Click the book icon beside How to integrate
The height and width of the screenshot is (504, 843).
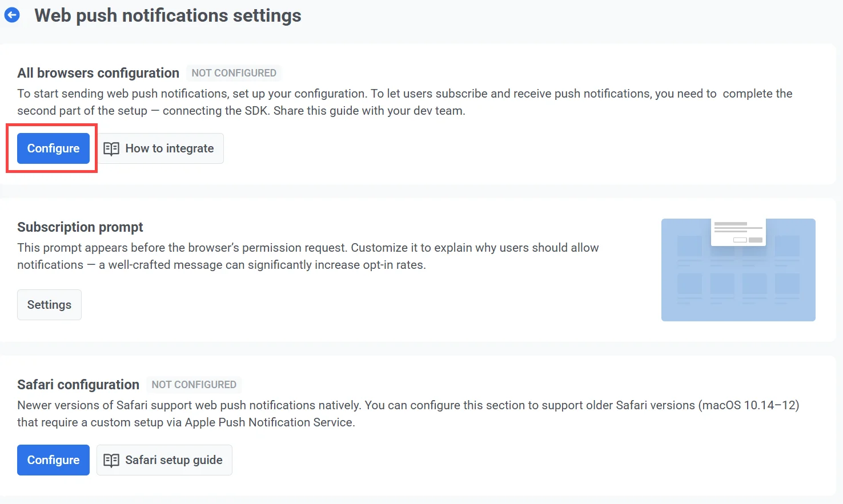(111, 148)
